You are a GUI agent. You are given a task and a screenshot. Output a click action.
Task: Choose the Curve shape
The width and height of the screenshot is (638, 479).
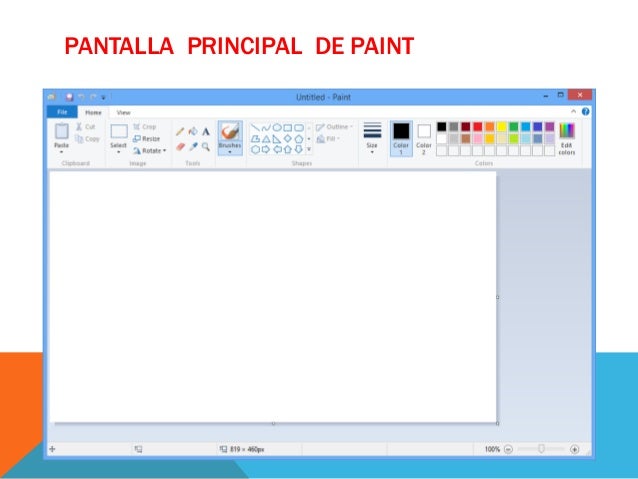click(266, 128)
